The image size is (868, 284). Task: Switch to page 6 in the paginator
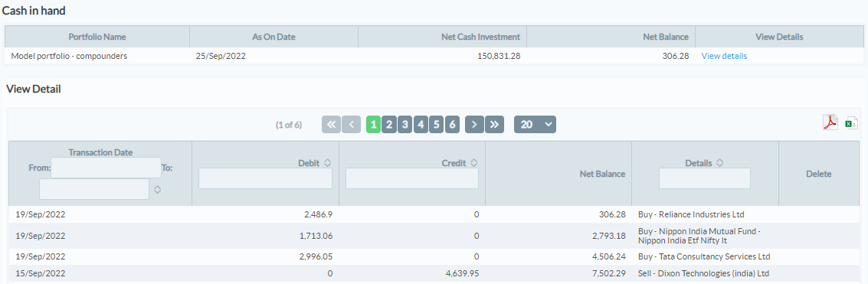452,125
